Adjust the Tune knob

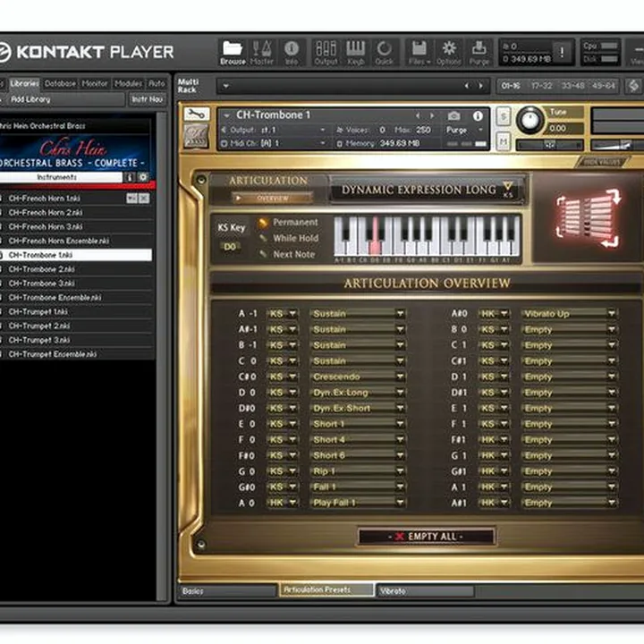coord(530,120)
